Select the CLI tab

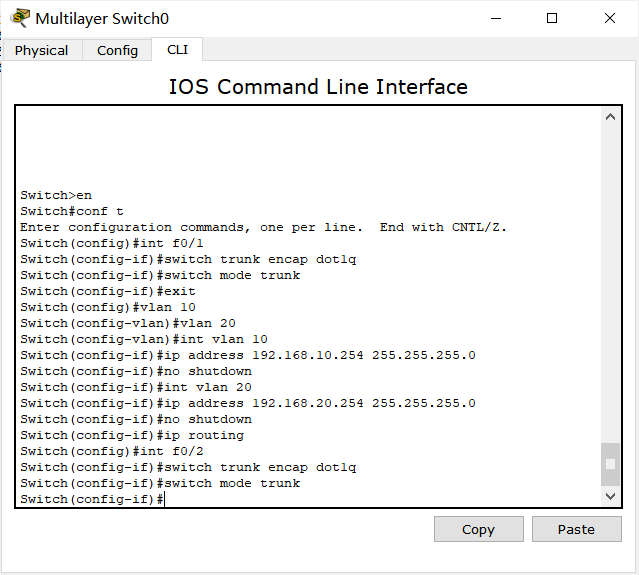pos(177,49)
